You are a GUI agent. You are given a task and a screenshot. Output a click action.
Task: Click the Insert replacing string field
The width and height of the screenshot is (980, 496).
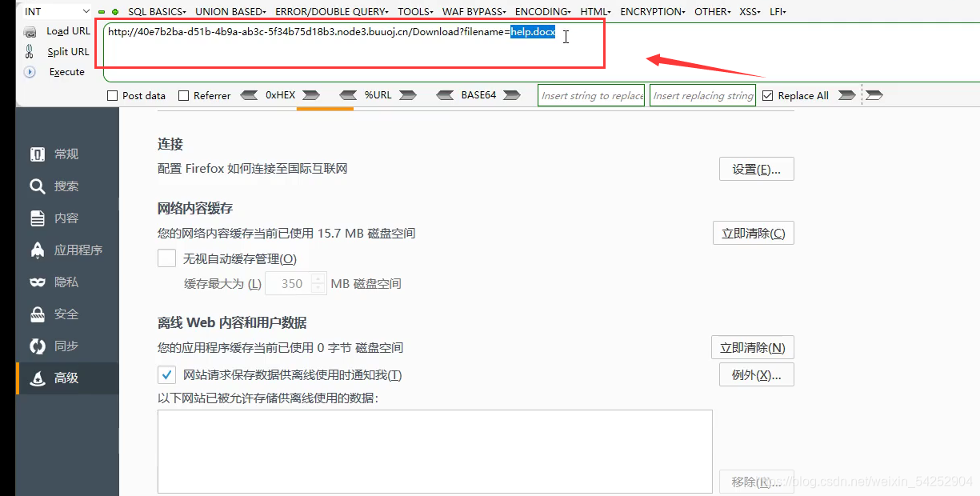point(702,95)
